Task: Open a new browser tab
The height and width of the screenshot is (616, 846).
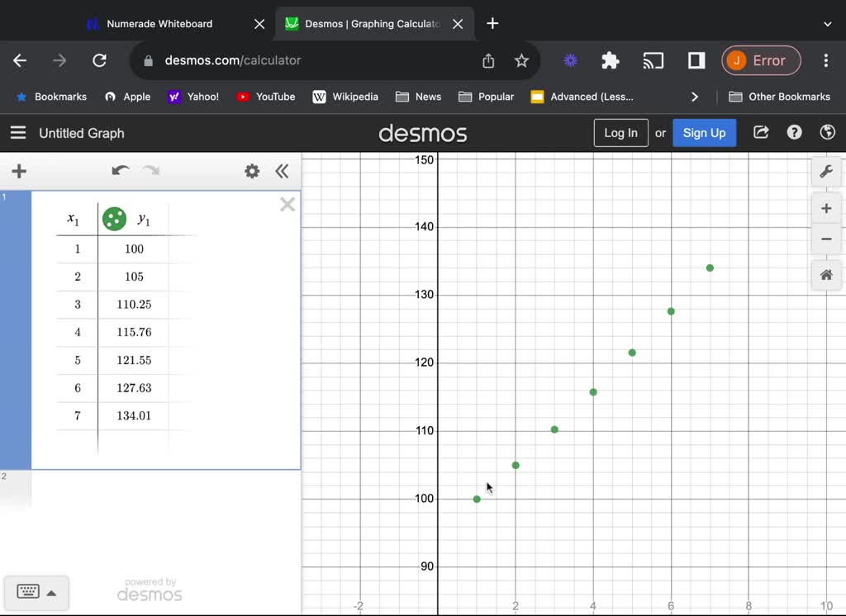Action: point(492,23)
